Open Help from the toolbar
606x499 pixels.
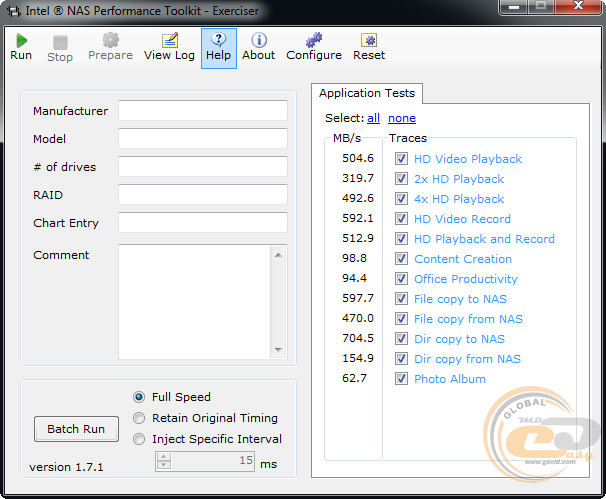tap(219, 48)
